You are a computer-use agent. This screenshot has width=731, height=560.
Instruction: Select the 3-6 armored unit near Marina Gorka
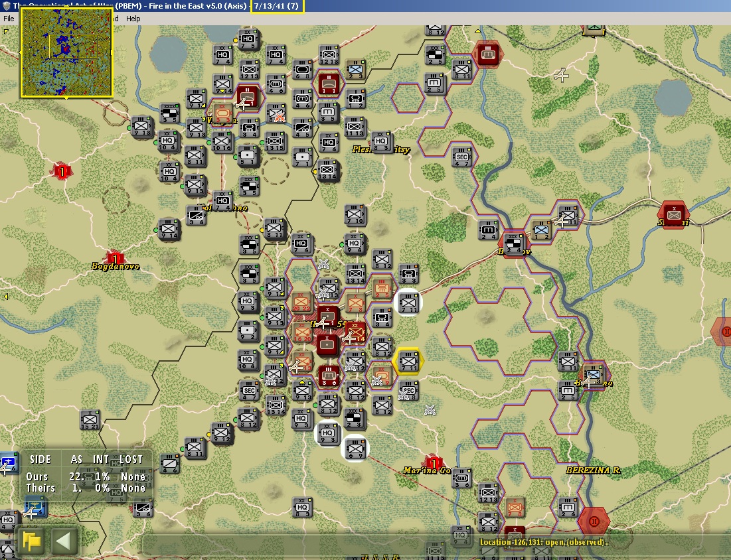pos(461,478)
